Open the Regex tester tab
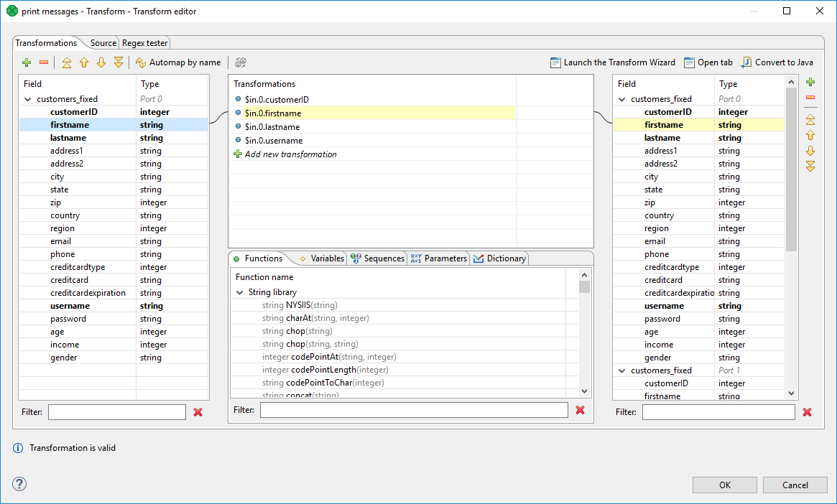Image resolution: width=837 pixels, height=504 pixels. [x=144, y=43]
